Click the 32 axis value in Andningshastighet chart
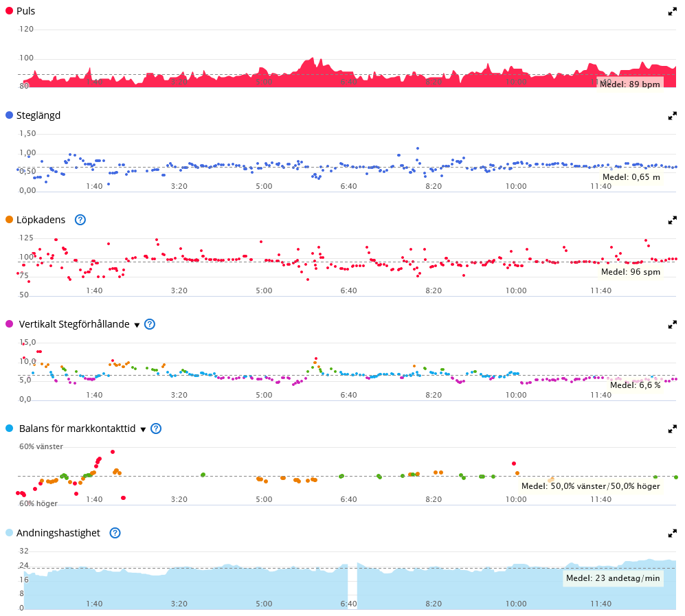Screen dimensions: 685x616 click(x=24, y=551)
